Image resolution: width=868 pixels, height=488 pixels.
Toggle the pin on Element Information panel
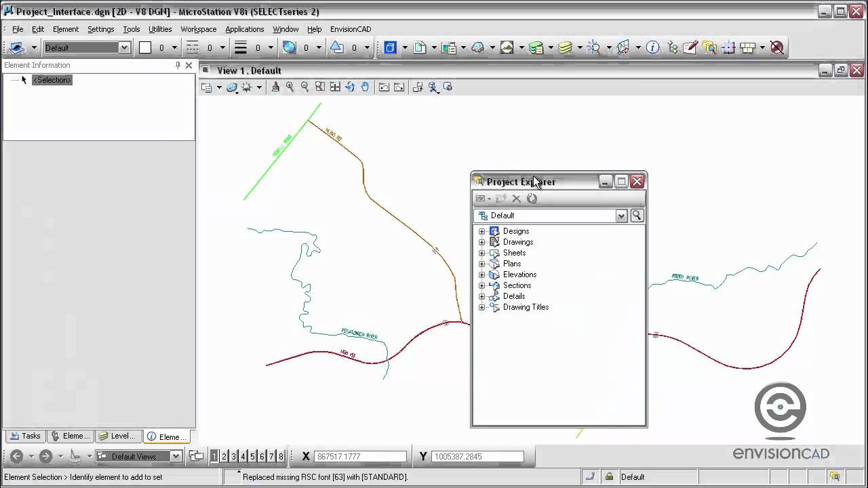(x=178, y=65)
